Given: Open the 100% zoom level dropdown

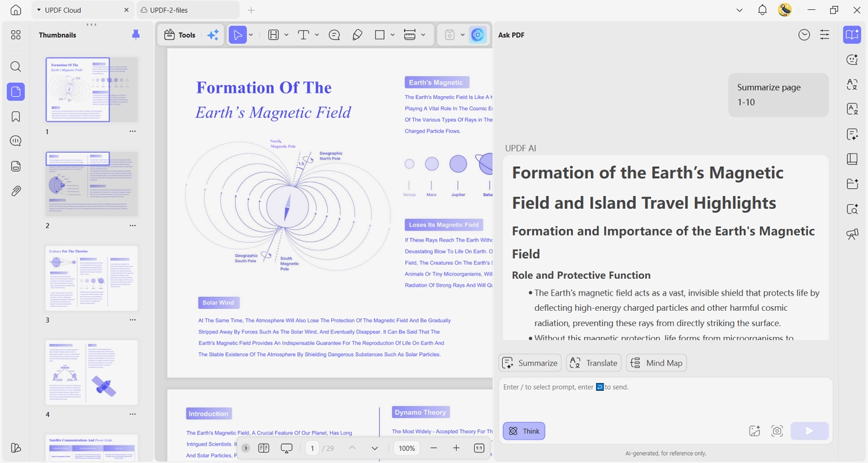Looking at the screenshot, I should [x=407, y=448].
